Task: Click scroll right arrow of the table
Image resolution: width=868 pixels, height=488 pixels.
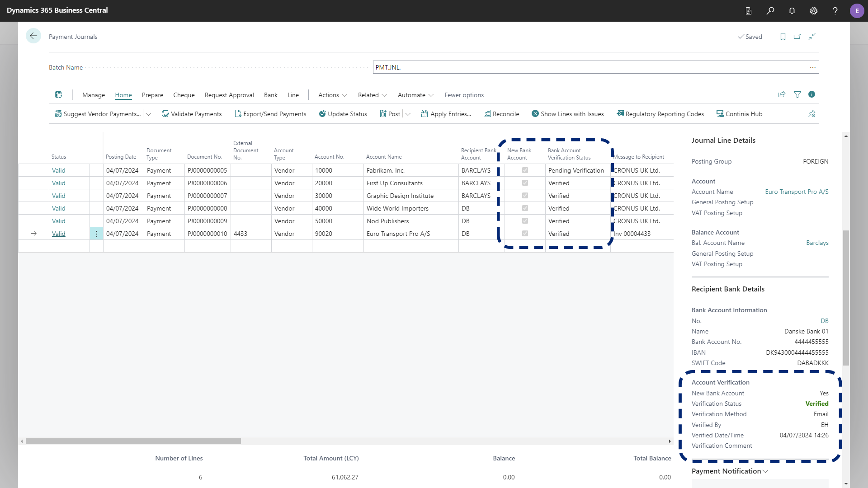Action: tap(670, 441)
